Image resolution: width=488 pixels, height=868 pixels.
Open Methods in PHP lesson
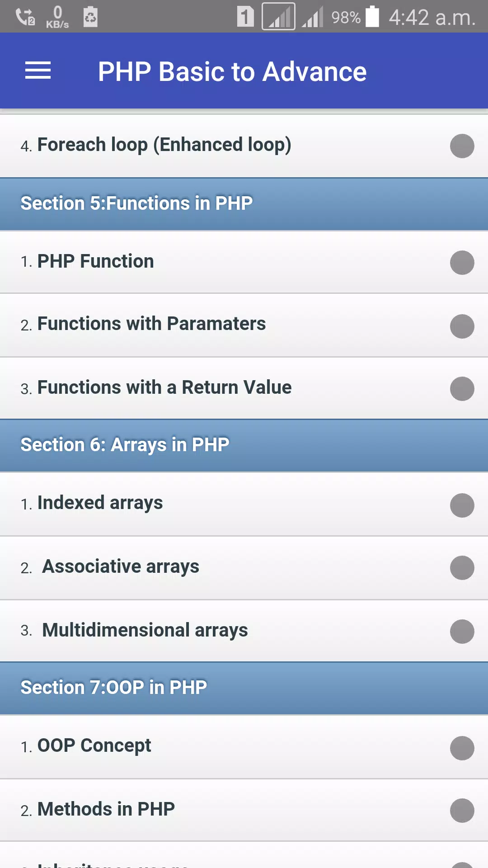(x=244, y=810)
